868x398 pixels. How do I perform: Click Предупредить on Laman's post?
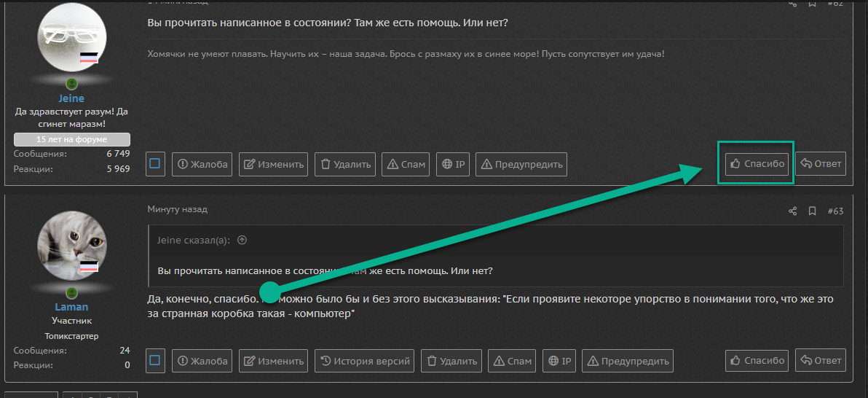pyautogui.click(x=627, y=361)
